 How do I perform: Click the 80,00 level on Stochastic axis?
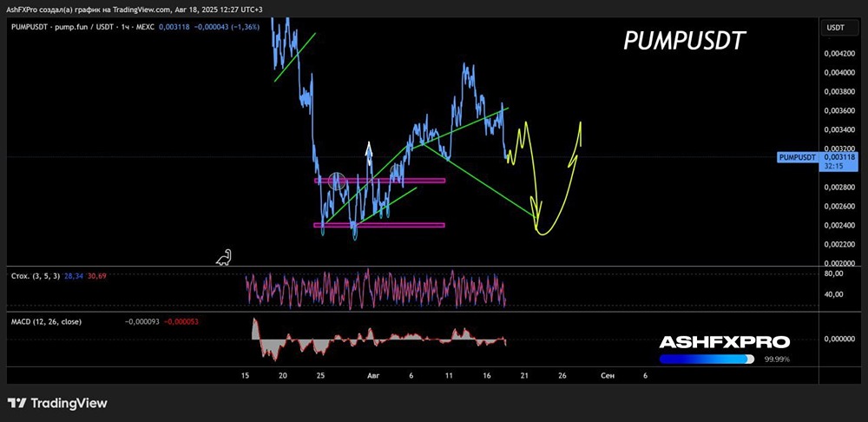click(x=834, y=273)
